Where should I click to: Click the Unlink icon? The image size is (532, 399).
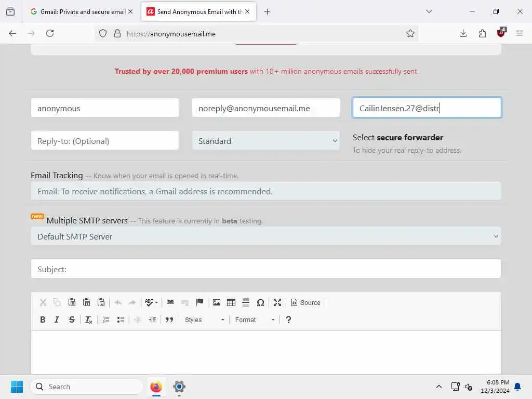pos(185,302)
